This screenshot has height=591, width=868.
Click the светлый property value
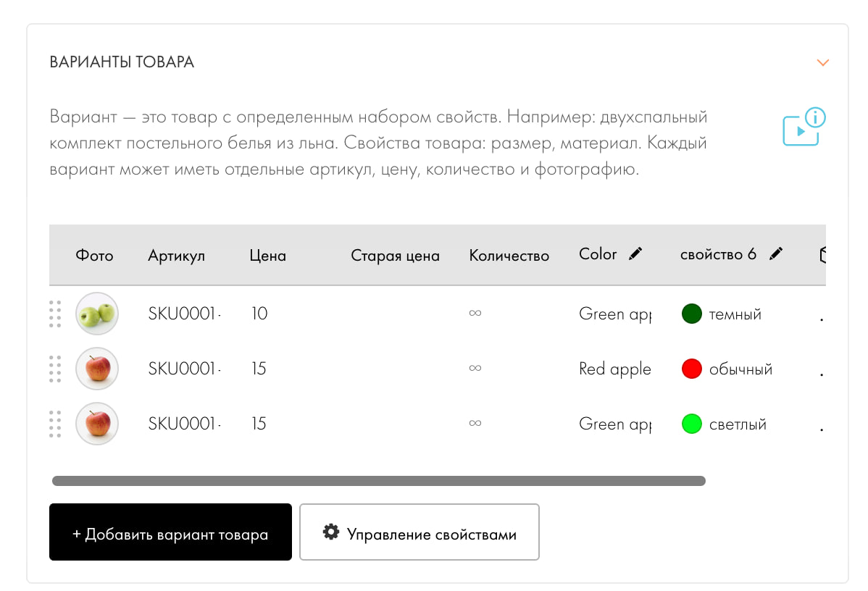point(738,424)
